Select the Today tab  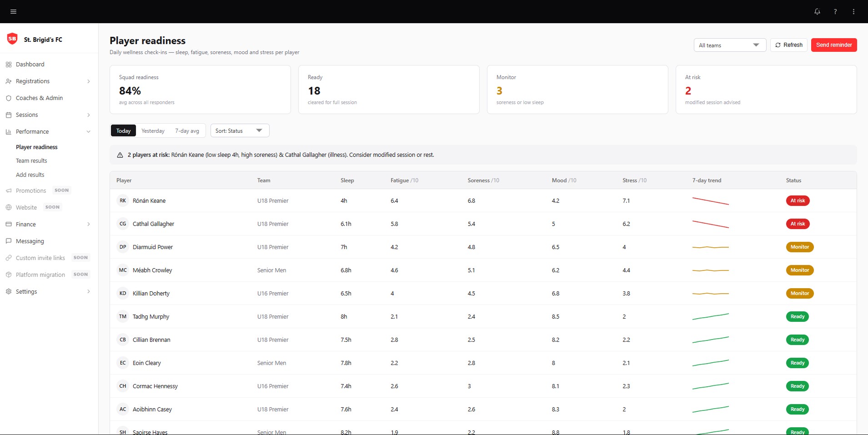[x=123, y=131]
